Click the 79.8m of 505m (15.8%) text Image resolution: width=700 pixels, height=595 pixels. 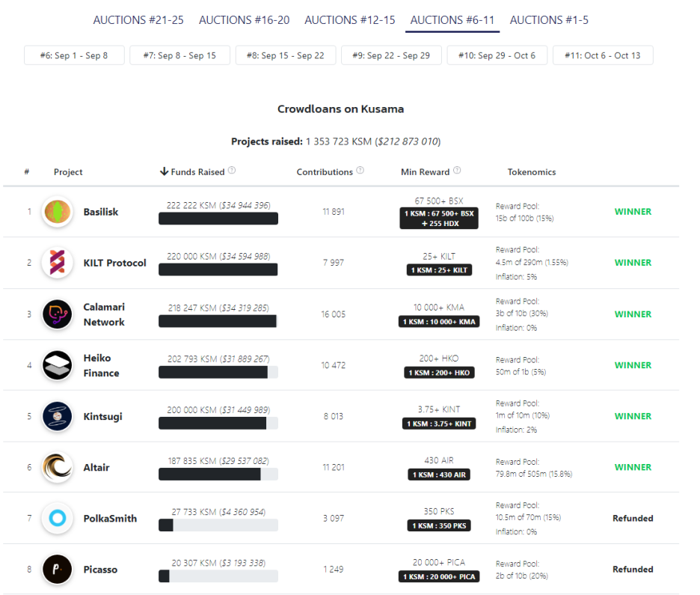tap(534, 474)
